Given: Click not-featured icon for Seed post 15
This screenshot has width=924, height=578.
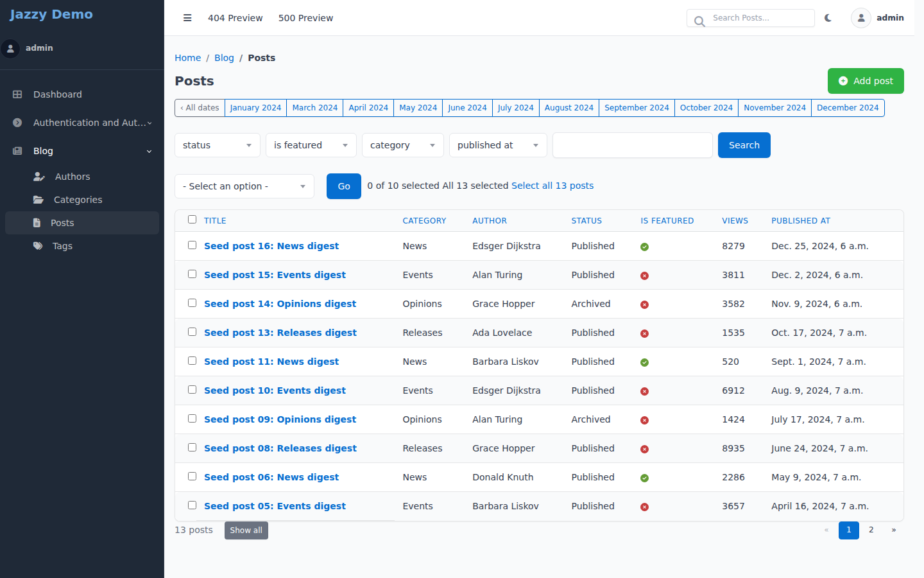Looking at the screenshot, I should point(644,276).
